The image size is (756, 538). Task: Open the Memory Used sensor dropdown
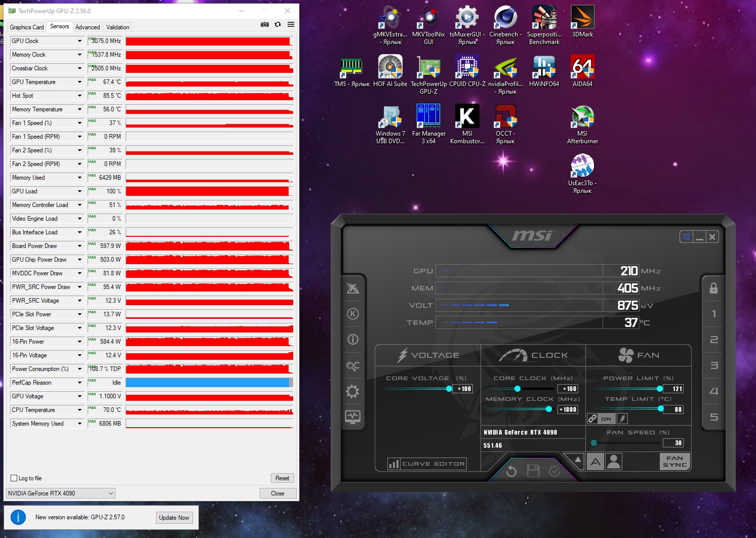coord(79,178)
